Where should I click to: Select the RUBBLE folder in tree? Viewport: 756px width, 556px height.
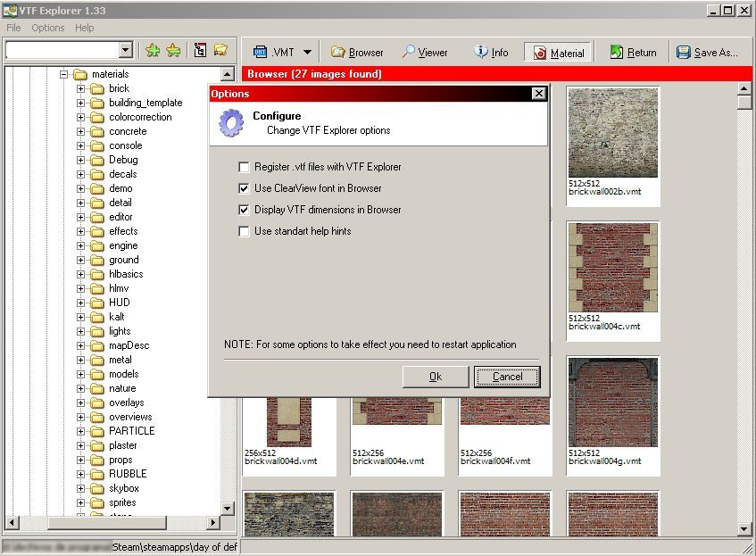click(x=128, y=474)
